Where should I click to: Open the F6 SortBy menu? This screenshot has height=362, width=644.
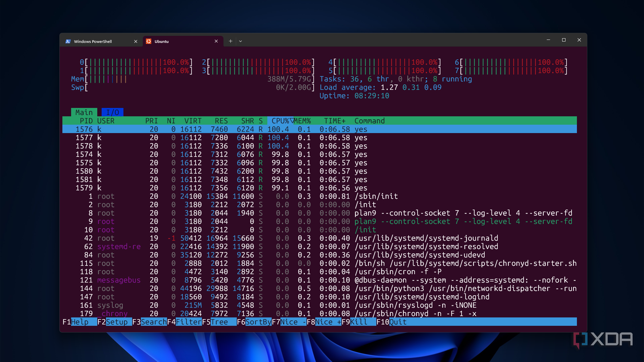coord(254,322)
